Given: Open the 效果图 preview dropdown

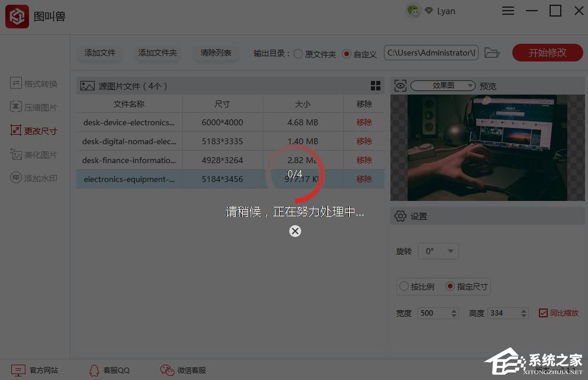Looking at the screenshot, I should pos(444,85).
